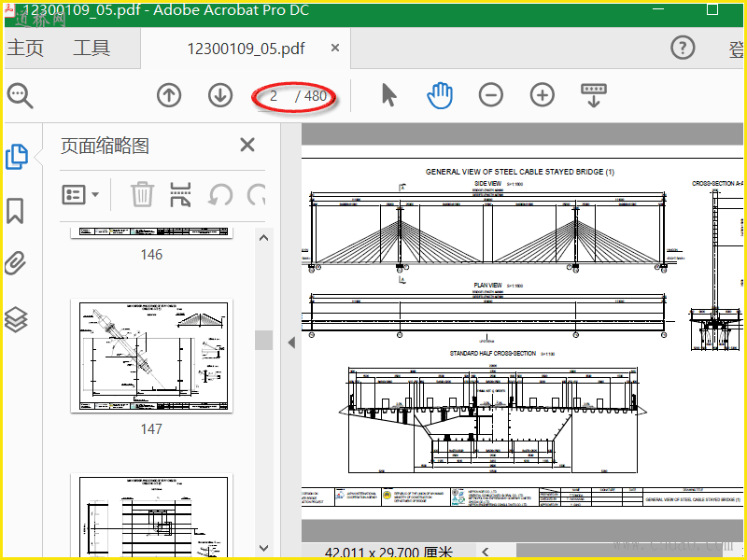This screenshot has width=747, height=560.
Task: Zoom out with minus button
Action: click(491, 95)
